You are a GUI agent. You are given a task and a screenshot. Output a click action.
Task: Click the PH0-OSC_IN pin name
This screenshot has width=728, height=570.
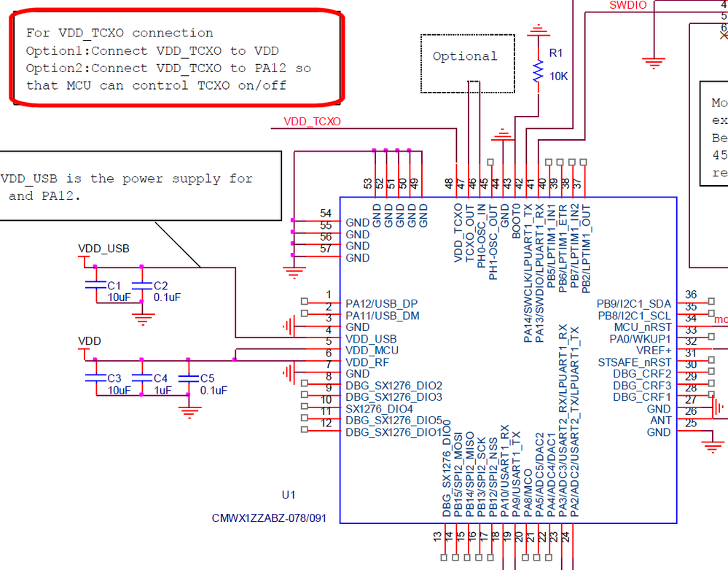click(x=481, y=235)
